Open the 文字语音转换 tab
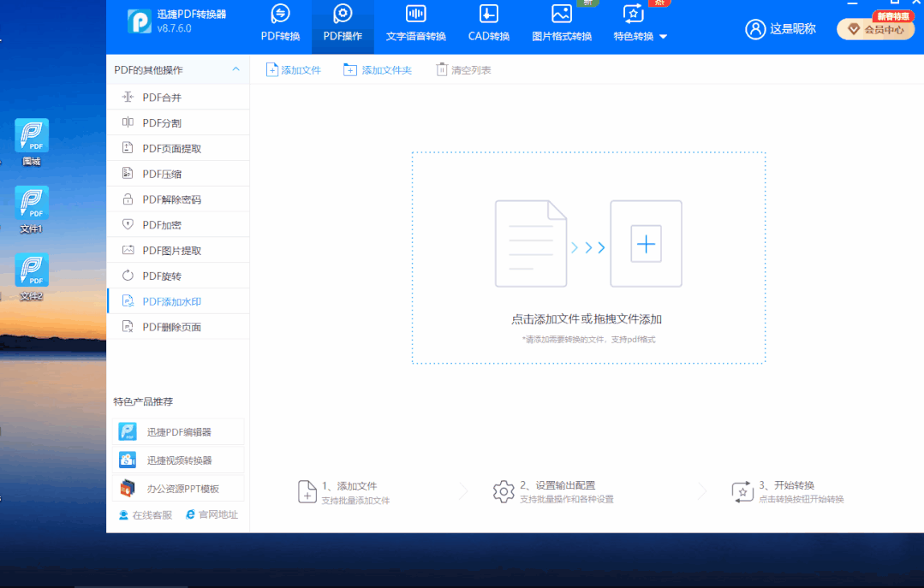Viewport: 924px width, 588px height. [416, 24]
